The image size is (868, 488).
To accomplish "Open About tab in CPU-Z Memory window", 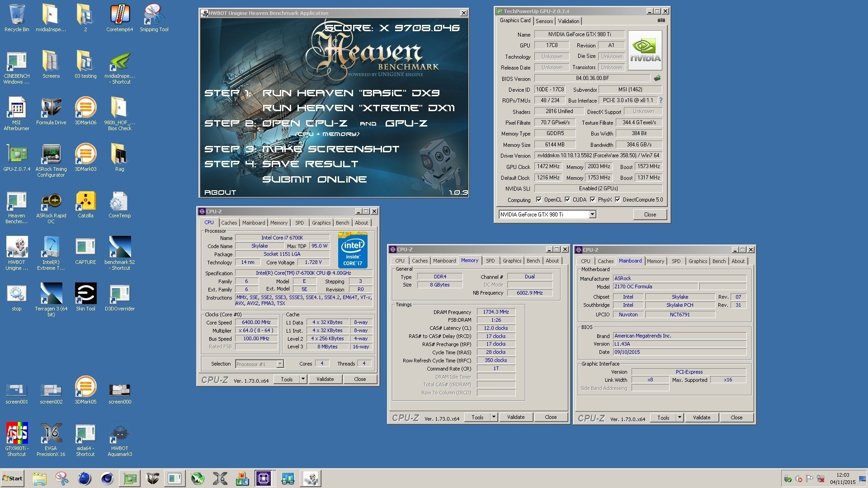I will [x=552, y=261].
